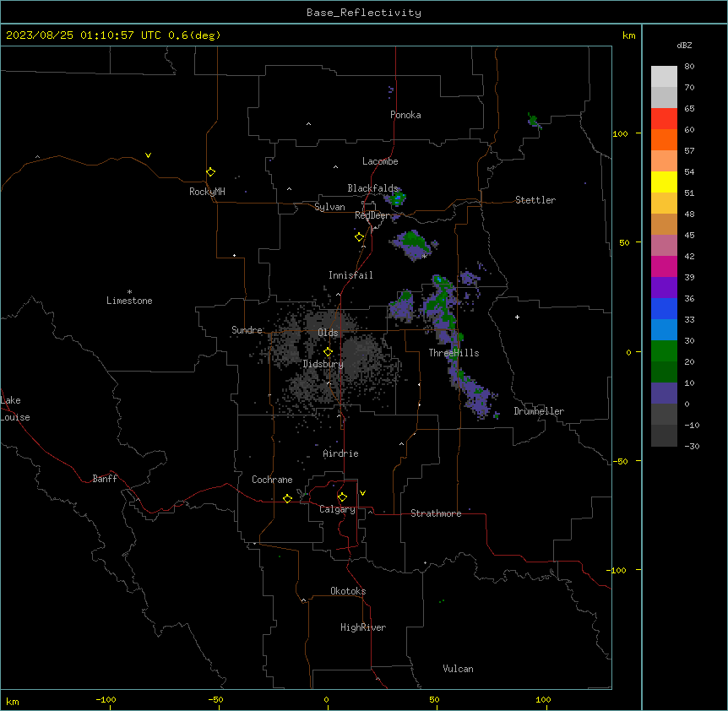Click the yellow diamond marker between Olds and Didsbury
This screenshot has width=728, height=711.
click(328, 352)
